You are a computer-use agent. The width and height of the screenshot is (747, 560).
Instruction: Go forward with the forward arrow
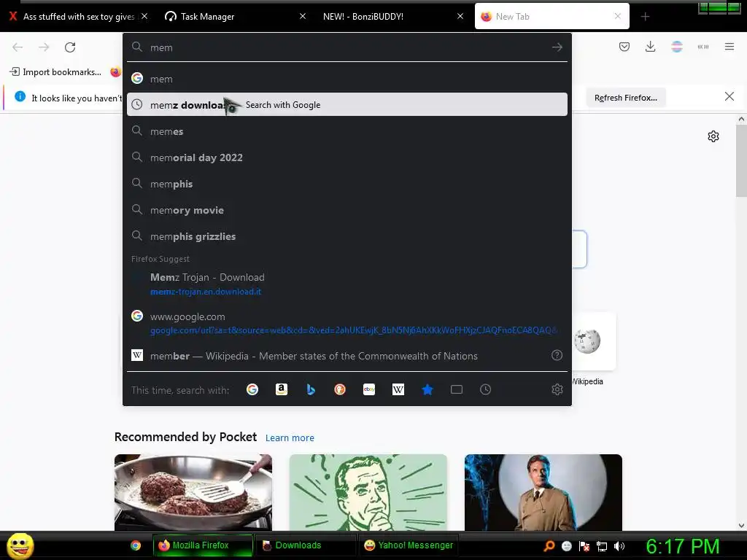(x=44, y=47)
